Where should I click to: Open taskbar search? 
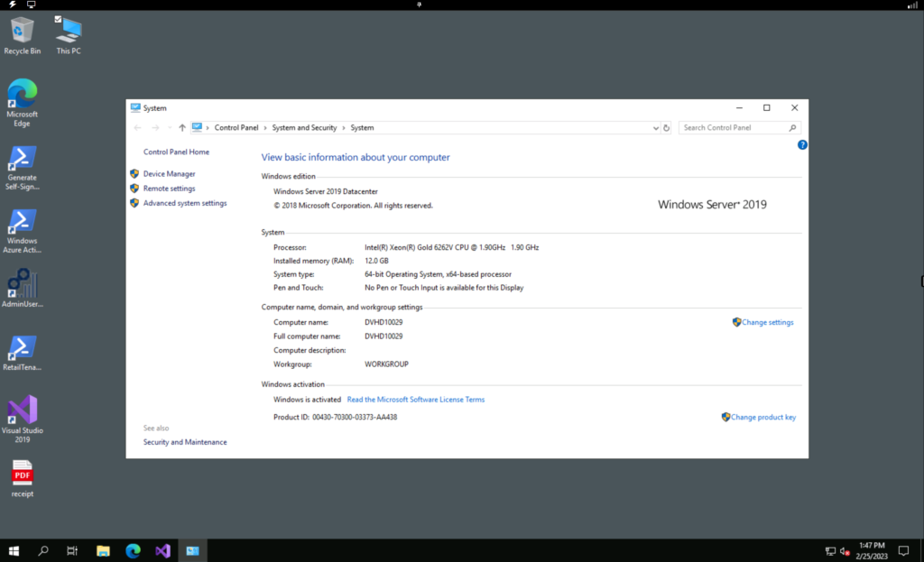43,551
